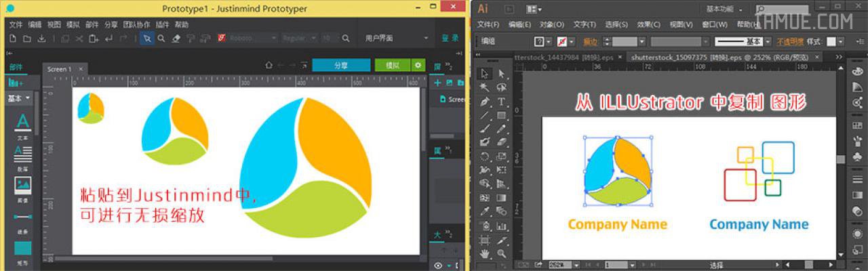
Task: Open the 样式 style swatch dropdown in Illustrator
Action: (x=840, y=41)
